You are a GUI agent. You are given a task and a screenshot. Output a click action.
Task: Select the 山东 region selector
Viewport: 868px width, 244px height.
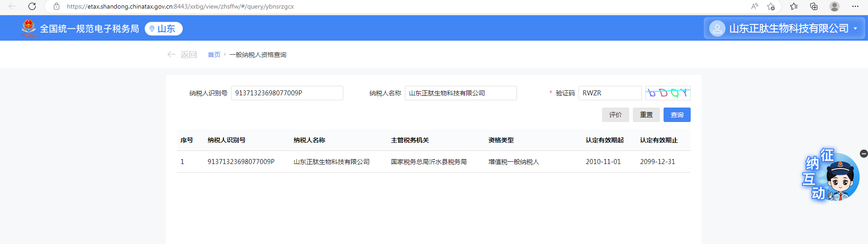[x=163, y=28]
